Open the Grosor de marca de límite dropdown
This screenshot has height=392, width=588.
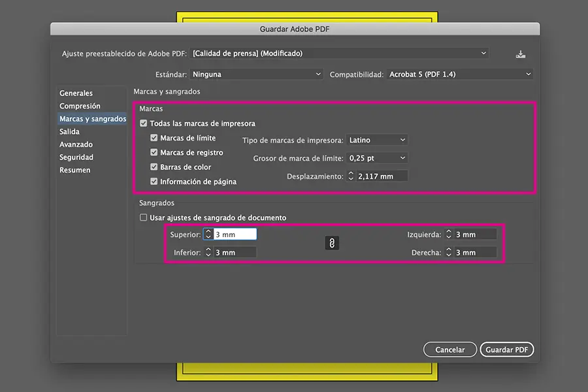coord(377,158)
